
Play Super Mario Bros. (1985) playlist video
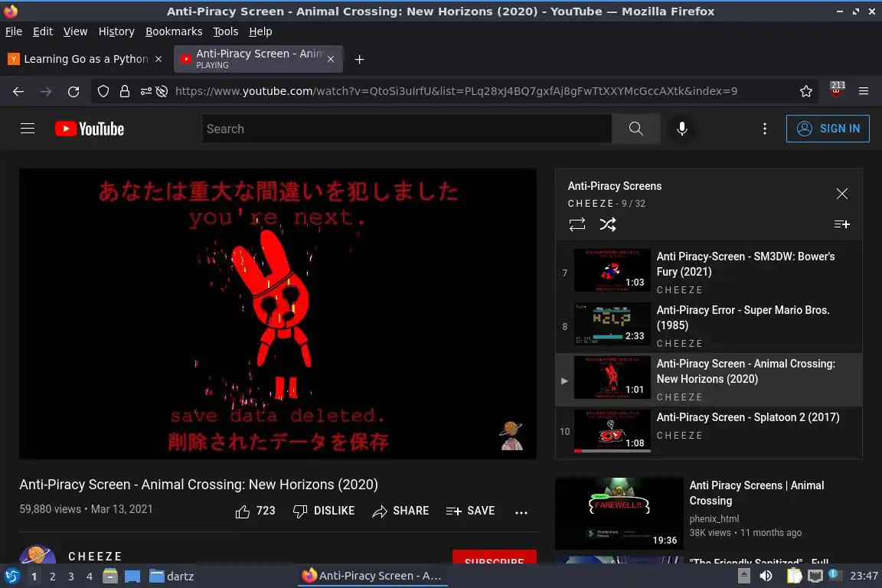[x=709, y=326]
